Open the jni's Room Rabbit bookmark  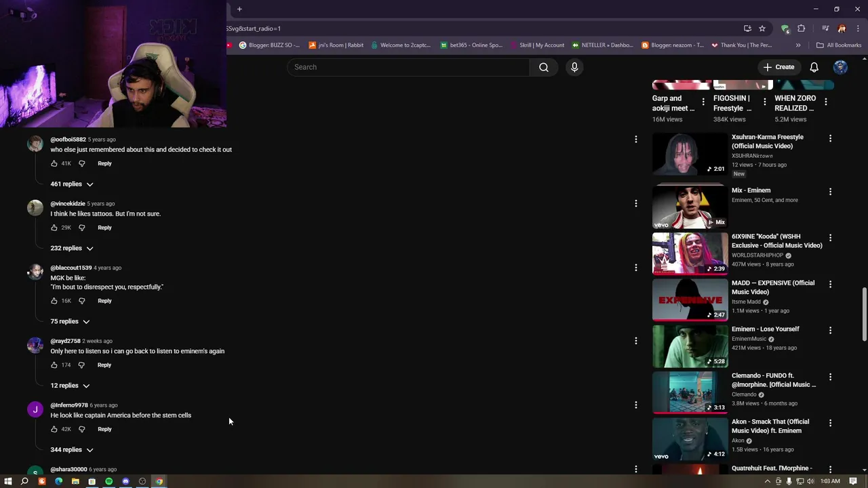click(336, 45)
